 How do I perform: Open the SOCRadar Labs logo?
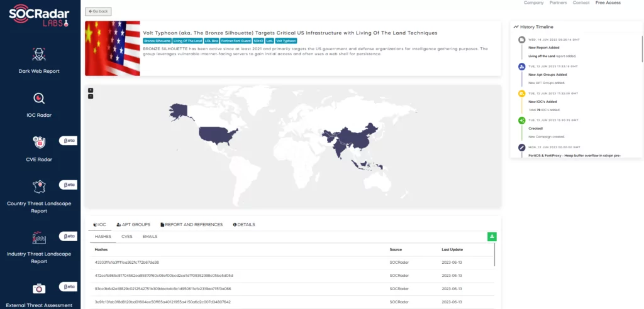tap(39, 15)
